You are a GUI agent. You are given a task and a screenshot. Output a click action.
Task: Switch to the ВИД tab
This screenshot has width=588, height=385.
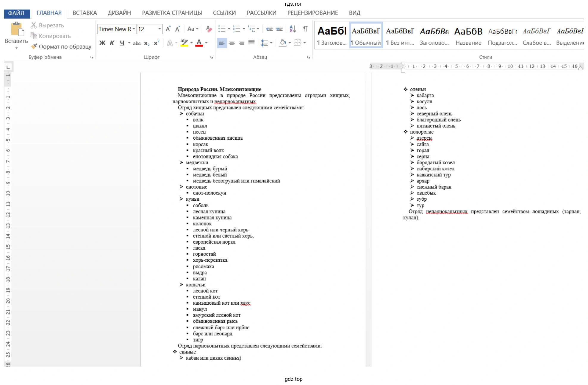pos(354,13)
